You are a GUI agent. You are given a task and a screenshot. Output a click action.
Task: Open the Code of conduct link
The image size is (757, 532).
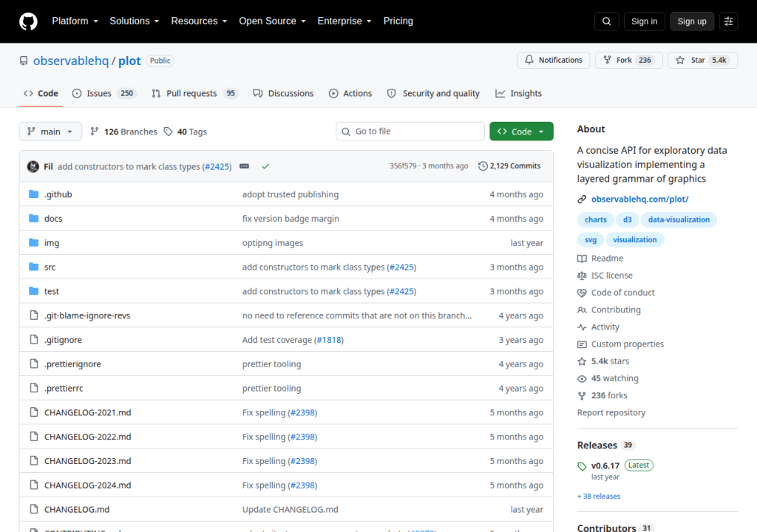pyautogui.click(x=616, y=293)
